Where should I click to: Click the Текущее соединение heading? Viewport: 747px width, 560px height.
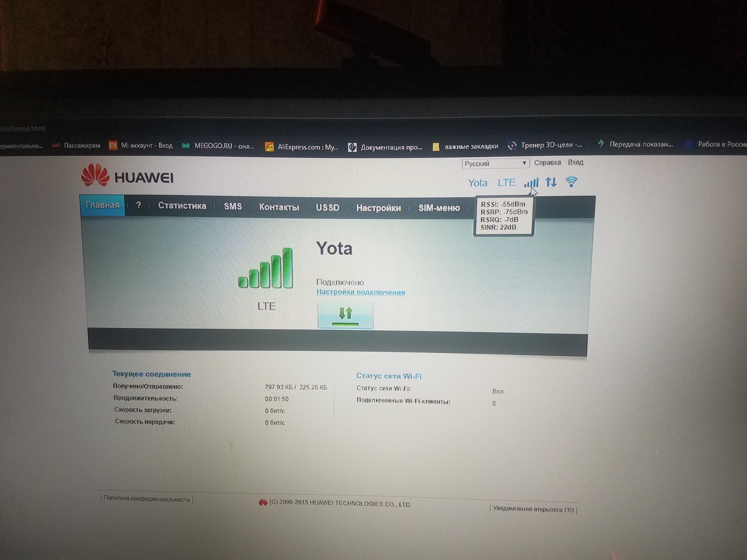point(151,374)
